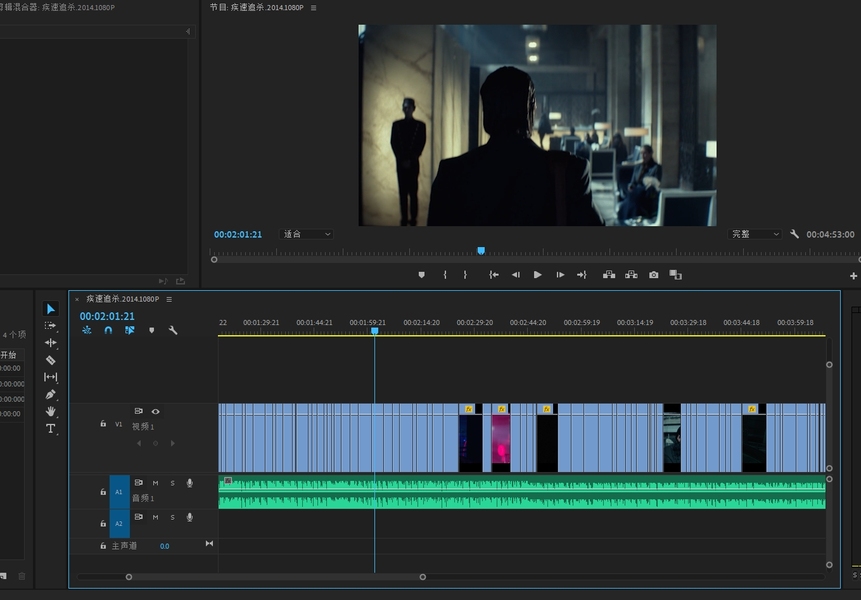Go to Out point
This screenshot has width=861, height=600.
[x=582, y=274]
